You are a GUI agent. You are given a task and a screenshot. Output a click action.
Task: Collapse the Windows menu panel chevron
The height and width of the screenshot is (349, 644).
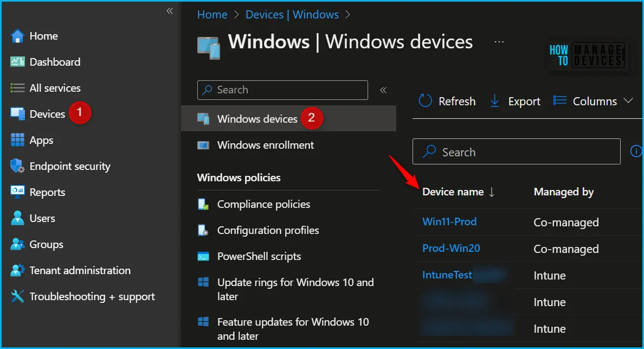point(383,90)
